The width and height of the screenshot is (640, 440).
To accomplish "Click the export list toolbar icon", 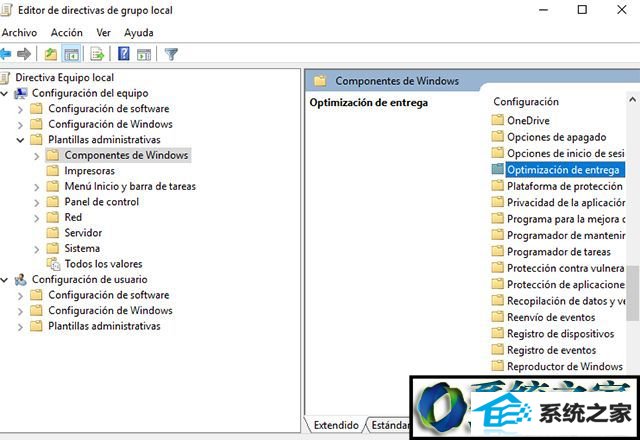I will 97,53.
